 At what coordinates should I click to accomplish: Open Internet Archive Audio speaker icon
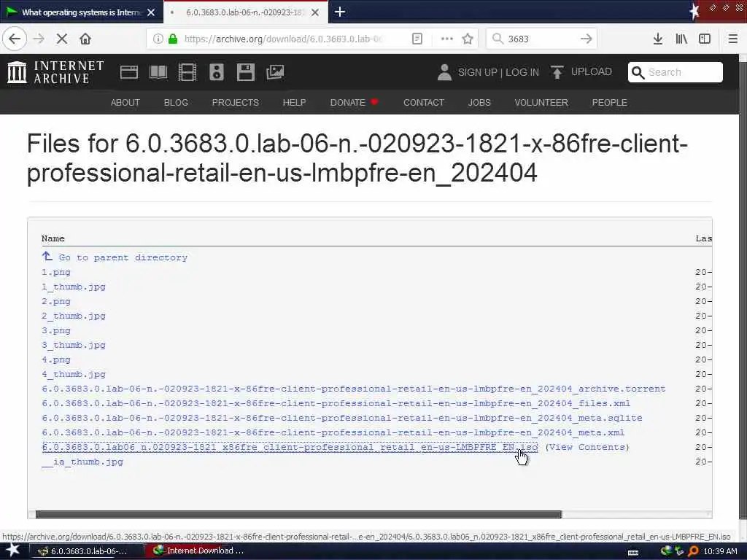216,72
